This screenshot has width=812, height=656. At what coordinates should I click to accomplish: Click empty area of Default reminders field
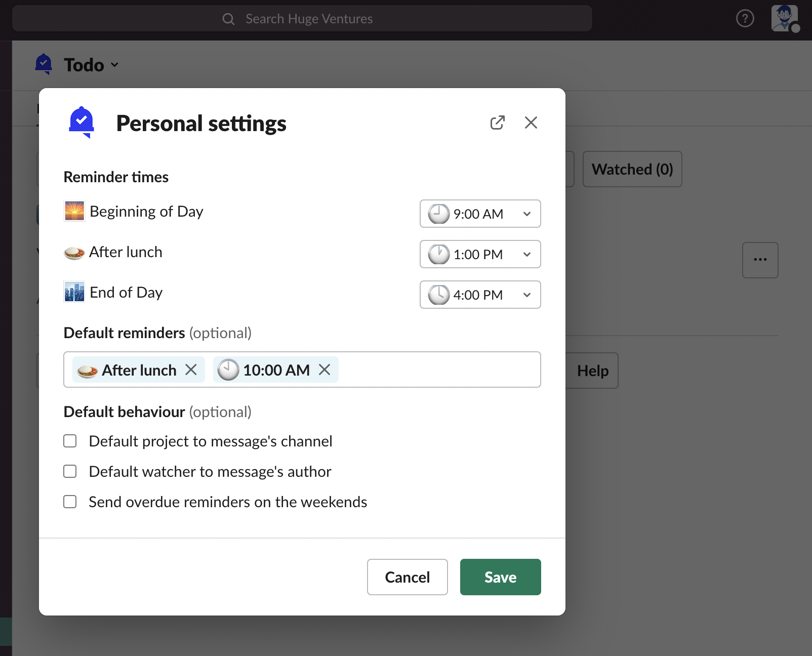coord(438,370)
